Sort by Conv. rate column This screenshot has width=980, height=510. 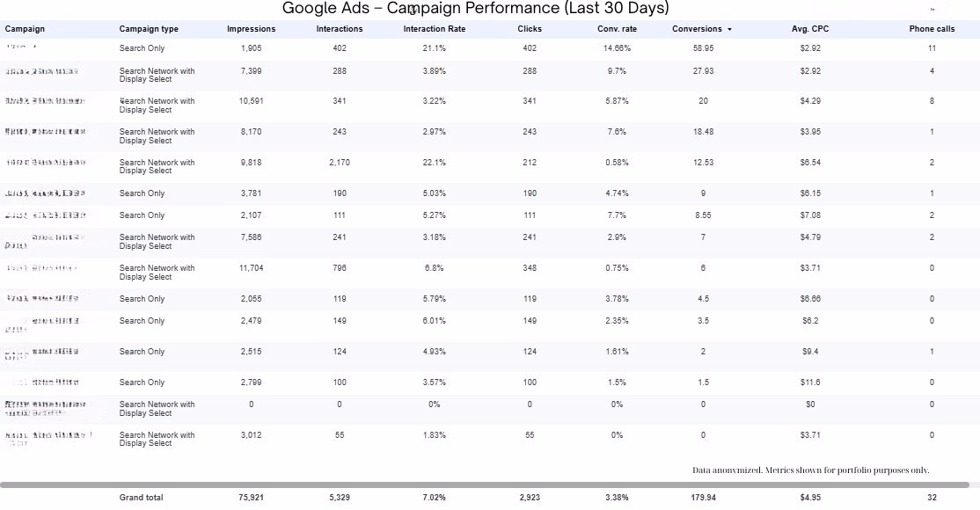617,29
